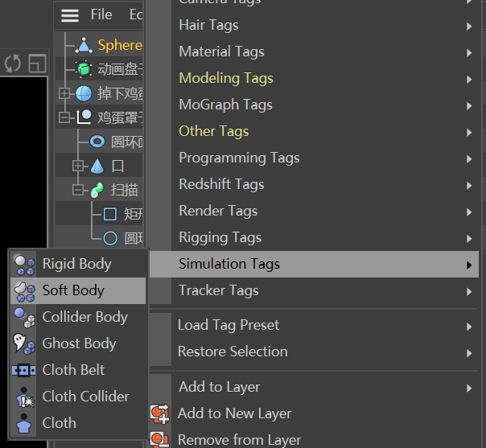The image size is (486, 448).
Task: Collapse the 鸡蛋罩 tree node
Action: [x=64, y=117]
